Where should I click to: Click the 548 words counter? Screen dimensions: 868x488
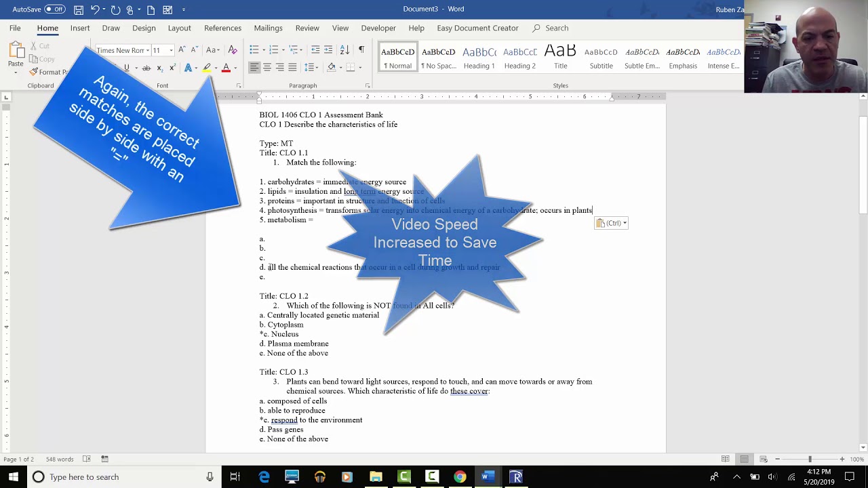click(60, 459)
